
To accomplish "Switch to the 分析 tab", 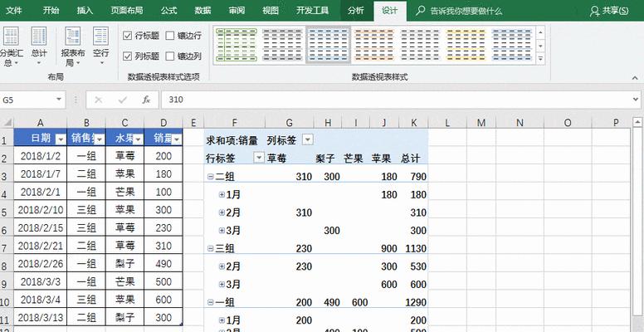I will [x=356, y=11].
